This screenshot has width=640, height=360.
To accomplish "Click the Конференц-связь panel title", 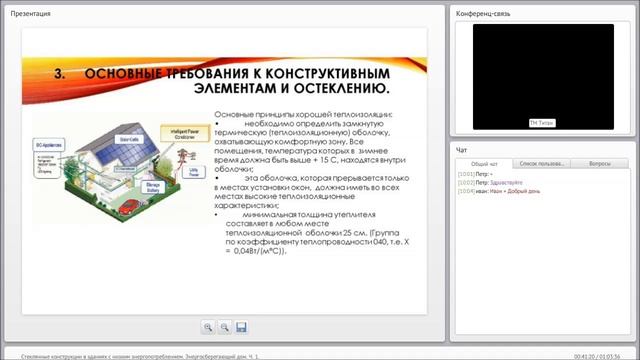I will pos(483,13).
